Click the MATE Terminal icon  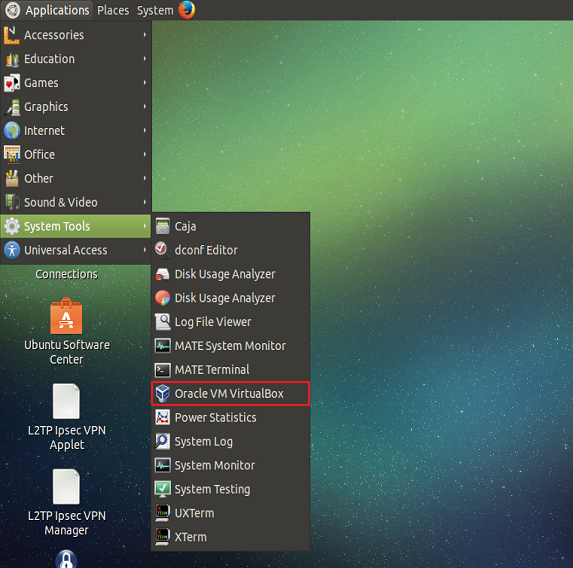pos(162,370)
